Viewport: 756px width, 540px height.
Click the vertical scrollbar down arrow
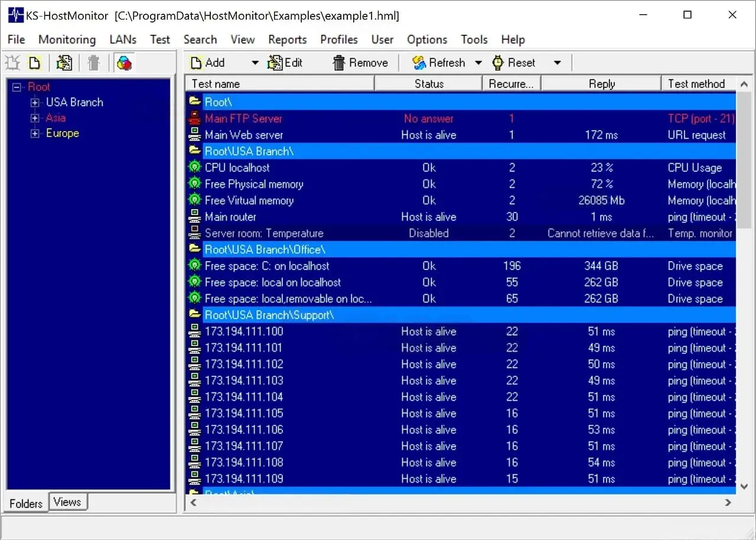[x=744, y=487]
